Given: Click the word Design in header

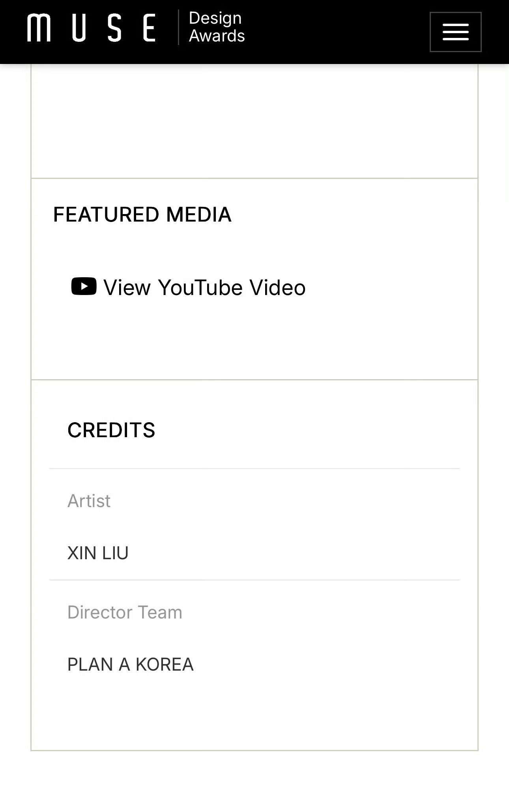Looking at the screenshot, I should pyautogui.click(x=215, y=18).
